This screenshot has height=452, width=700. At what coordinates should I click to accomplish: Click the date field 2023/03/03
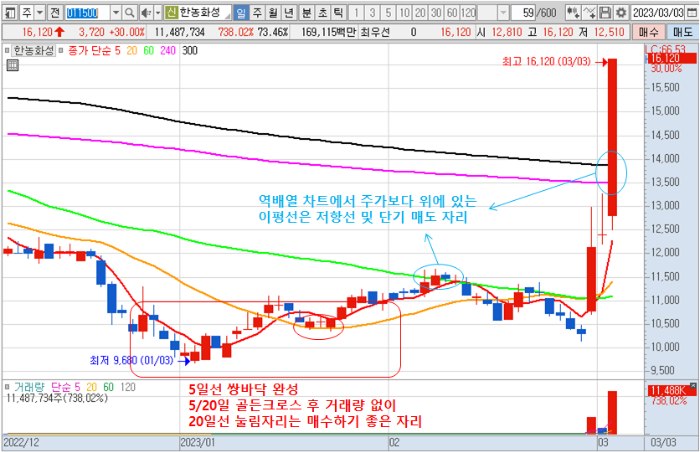(658, 13)
